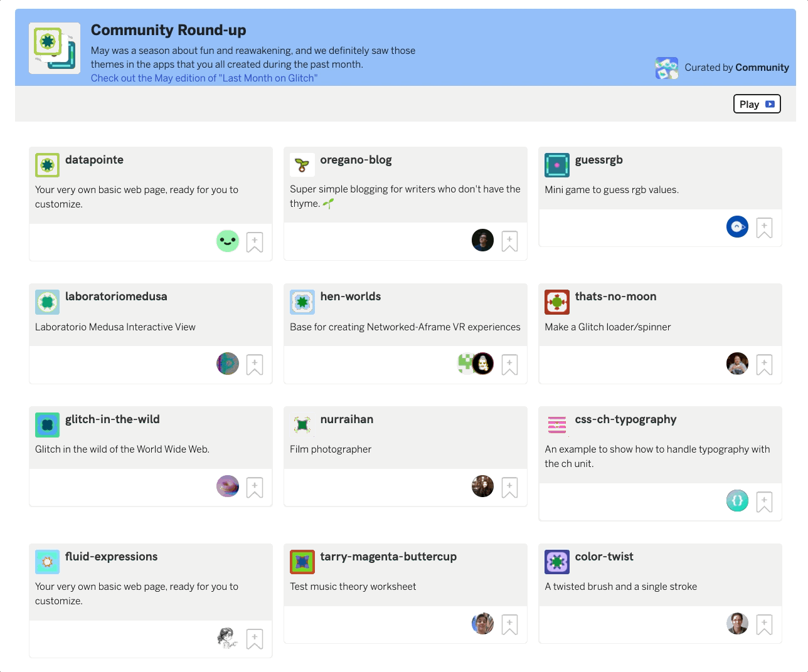View the laboratoriomedusa author avatar

(228, 364)
